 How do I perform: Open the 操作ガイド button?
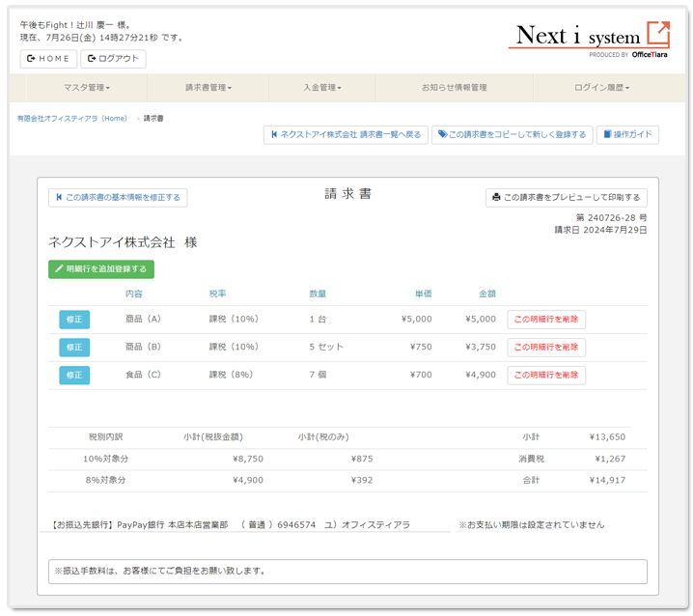[x=627, y=134]
